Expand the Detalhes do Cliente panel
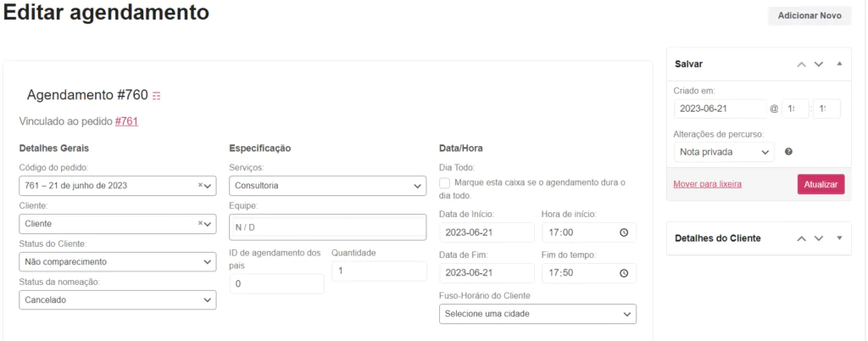Image resolution: width=868 pixels, height=341 pixels. pos(839,238)
